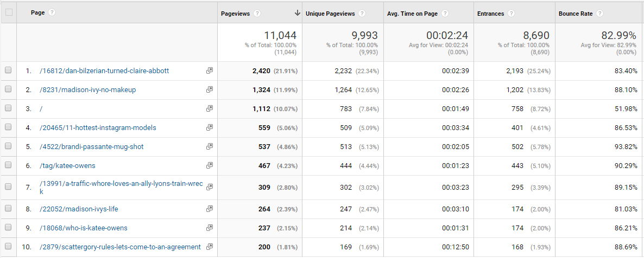Click the external link icon beside brandi-passante-mug-shot

(210, 147)
